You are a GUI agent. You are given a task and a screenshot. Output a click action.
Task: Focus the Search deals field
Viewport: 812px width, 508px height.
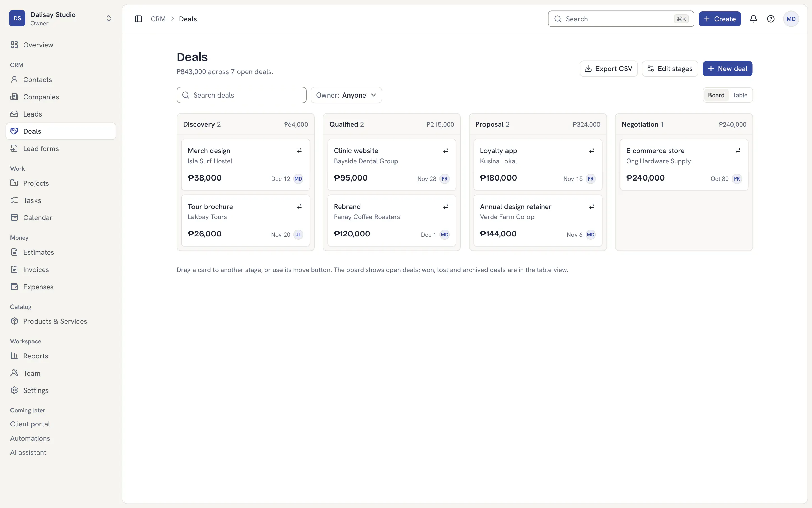pyautogui.click(x=241, y=95)
